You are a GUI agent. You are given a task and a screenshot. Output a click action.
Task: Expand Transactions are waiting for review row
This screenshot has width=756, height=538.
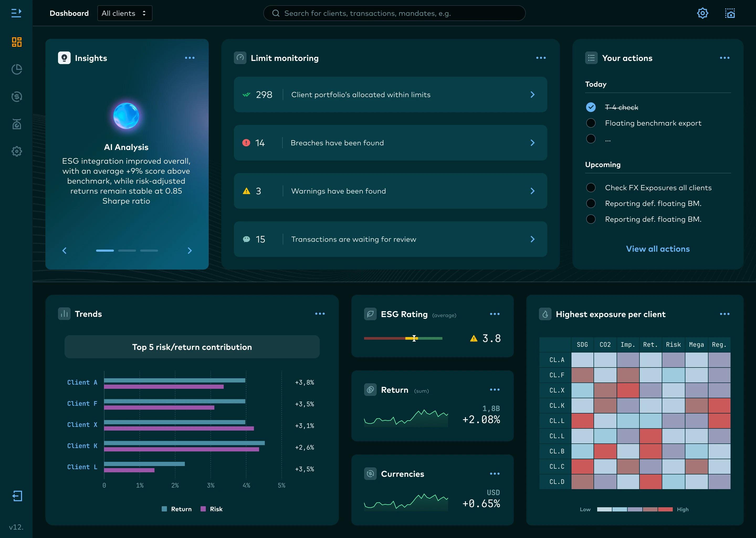pyautogui.click(x=532, y=239)
